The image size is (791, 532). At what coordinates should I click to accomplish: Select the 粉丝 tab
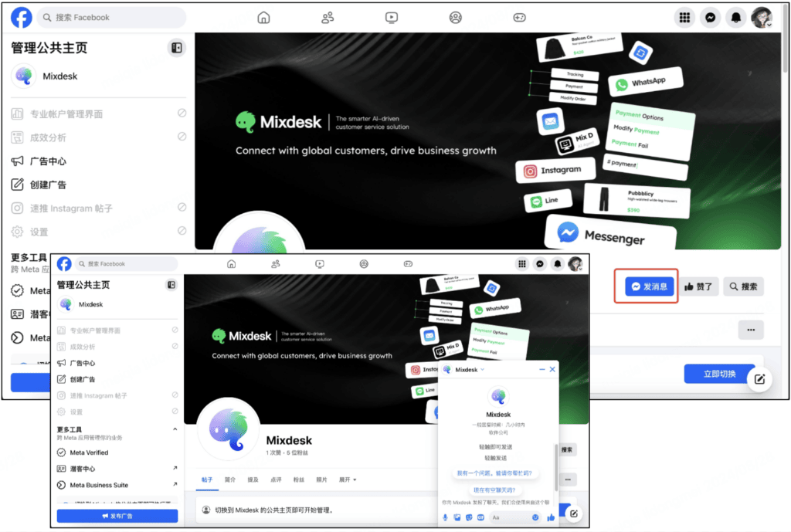pyautogui.click(x=299, y=479)
